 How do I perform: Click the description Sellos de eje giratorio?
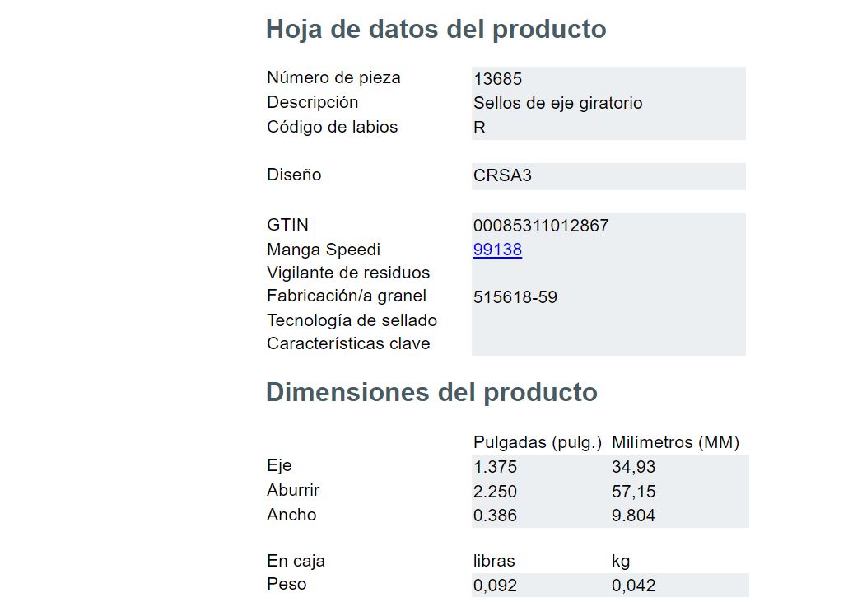[558, 103]
